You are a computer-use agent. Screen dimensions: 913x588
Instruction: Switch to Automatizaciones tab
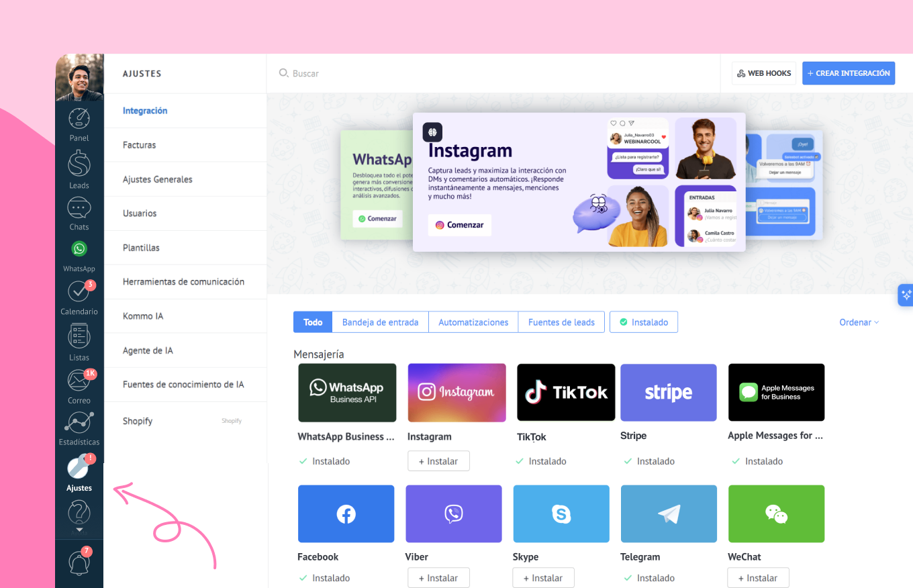click(473, 322)
